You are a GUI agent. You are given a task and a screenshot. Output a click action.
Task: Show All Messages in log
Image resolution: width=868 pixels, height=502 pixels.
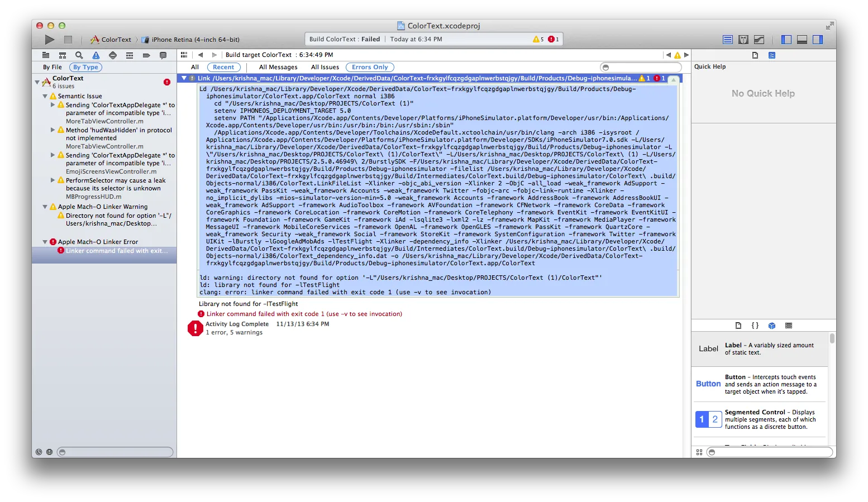278,67
